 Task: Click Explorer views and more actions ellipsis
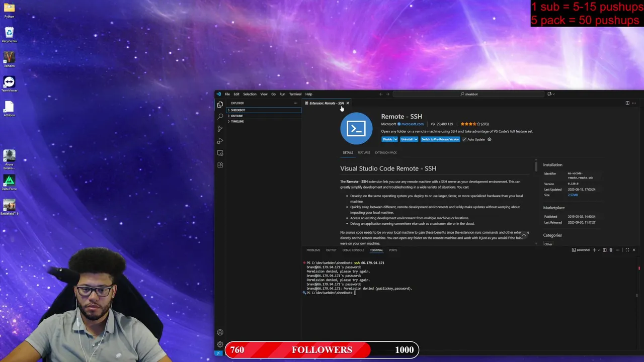(x=295, y=103)
